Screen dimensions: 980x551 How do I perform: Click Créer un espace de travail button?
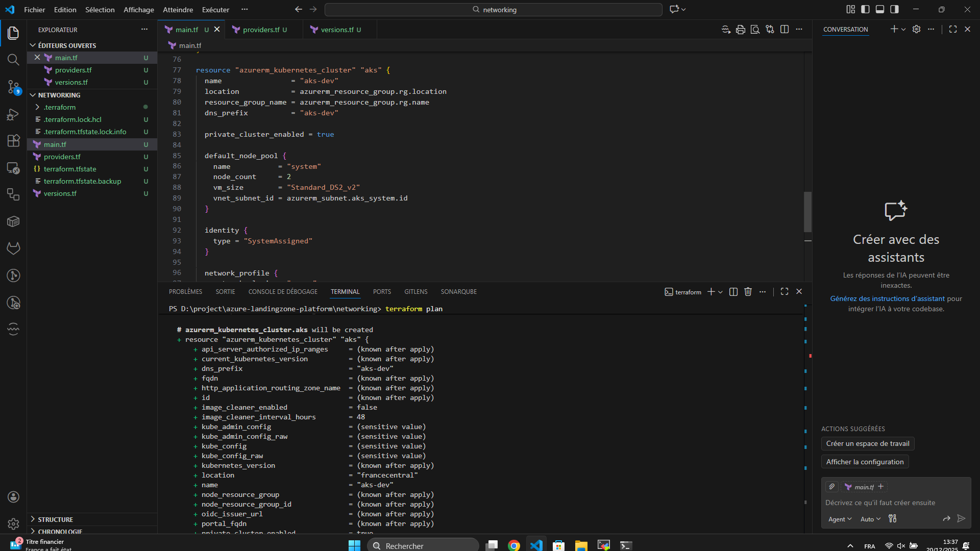pyautogui.click(x=867, y=444)
